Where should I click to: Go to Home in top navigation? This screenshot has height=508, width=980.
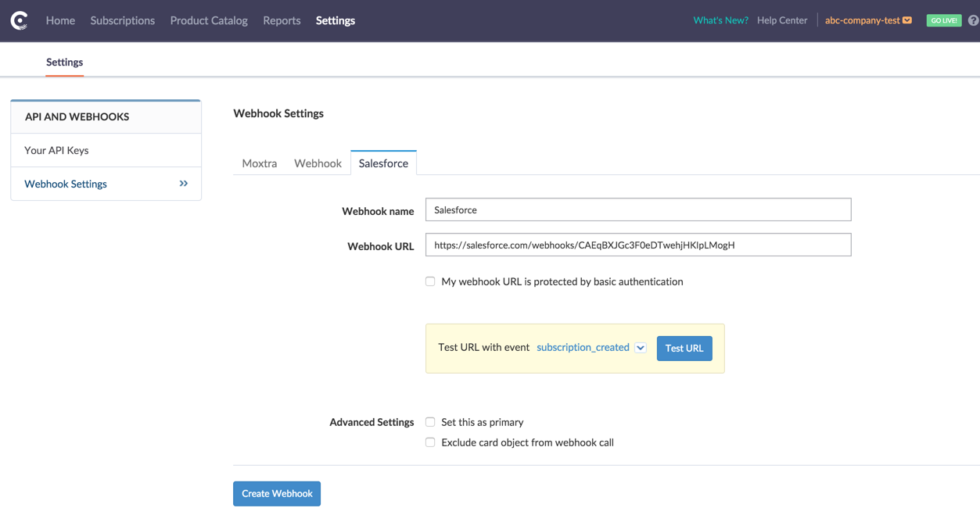pyautogui.click(x=60, y=20)
